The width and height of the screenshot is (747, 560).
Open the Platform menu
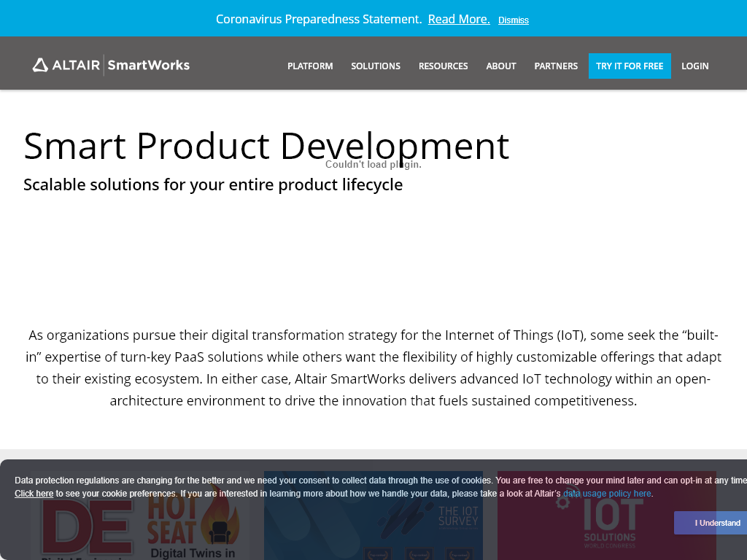point(310,66)
